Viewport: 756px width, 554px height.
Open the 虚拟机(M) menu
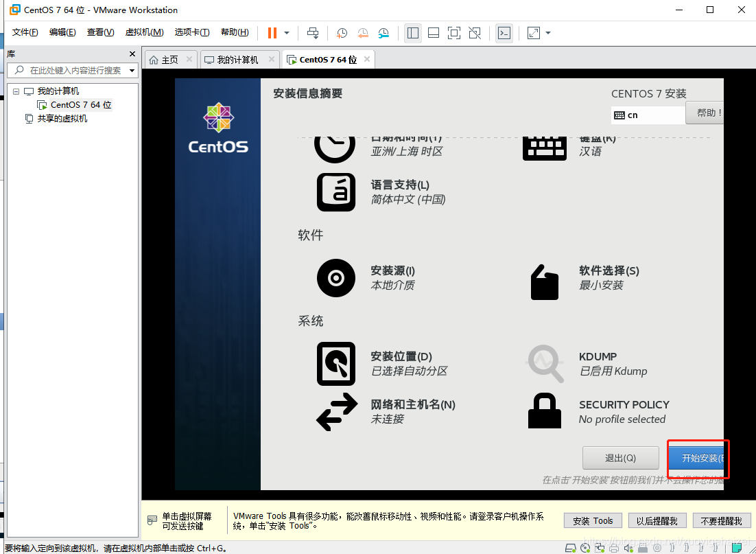pos(144,32)
